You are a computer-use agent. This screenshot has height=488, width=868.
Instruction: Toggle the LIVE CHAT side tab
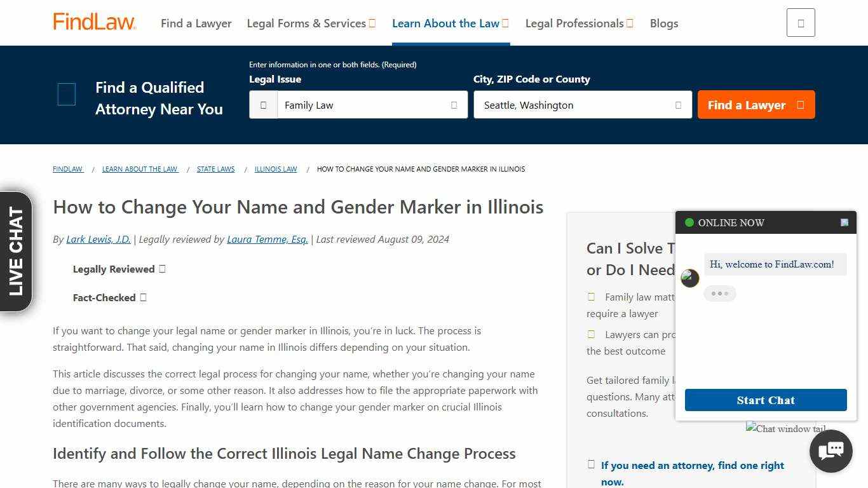tap(16, 250)
